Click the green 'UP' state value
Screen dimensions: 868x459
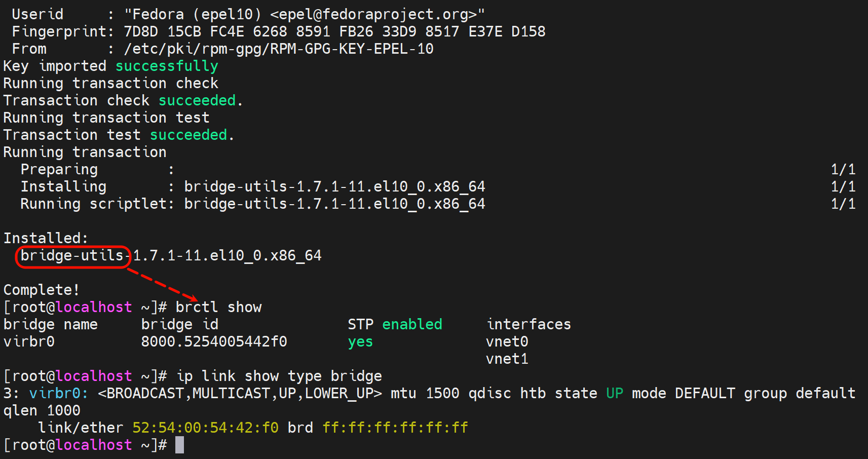[x=614, y=393]
